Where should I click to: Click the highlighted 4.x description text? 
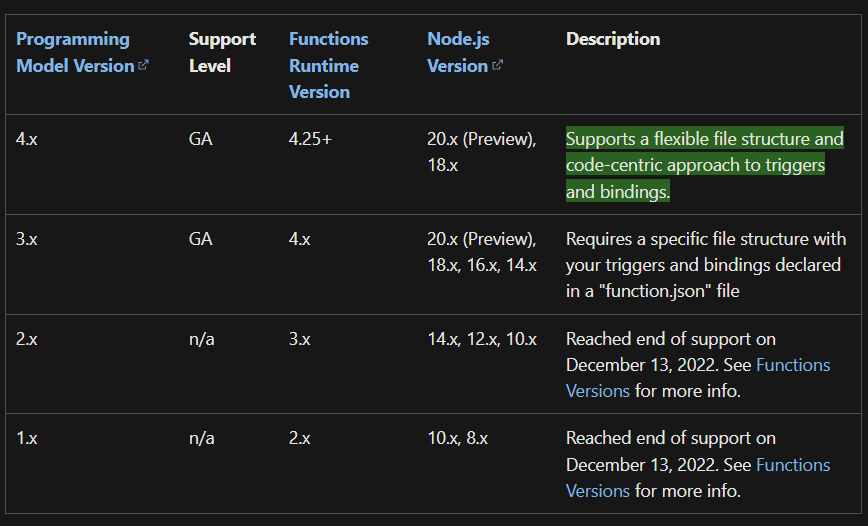(x=704, y=165)
